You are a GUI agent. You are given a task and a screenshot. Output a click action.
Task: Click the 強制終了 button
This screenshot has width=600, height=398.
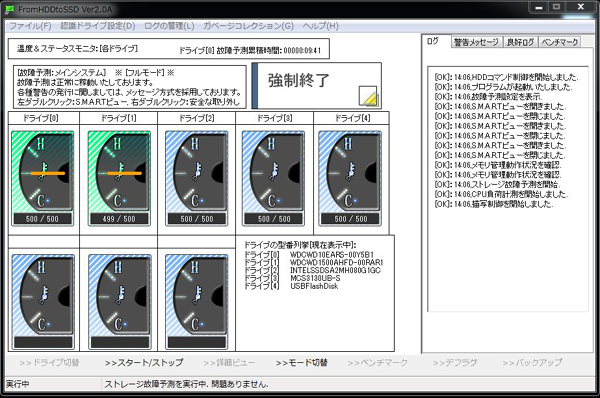[316, 86]
